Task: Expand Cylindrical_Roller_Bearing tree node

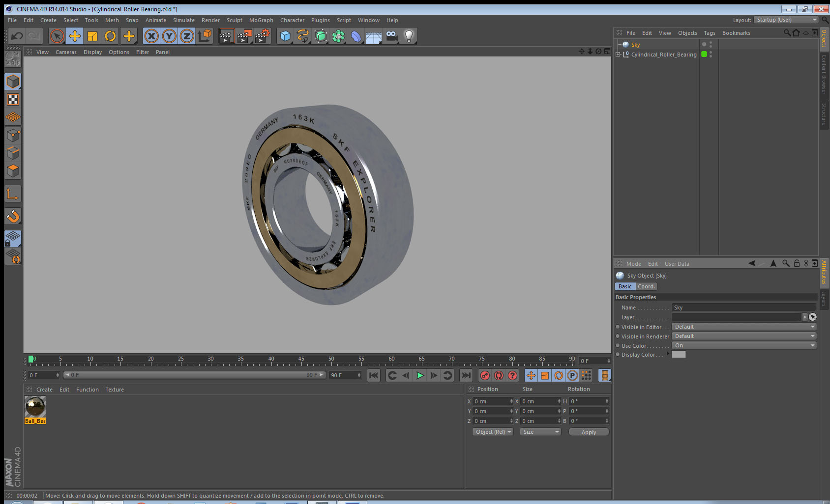Action: tap(618, 55)
